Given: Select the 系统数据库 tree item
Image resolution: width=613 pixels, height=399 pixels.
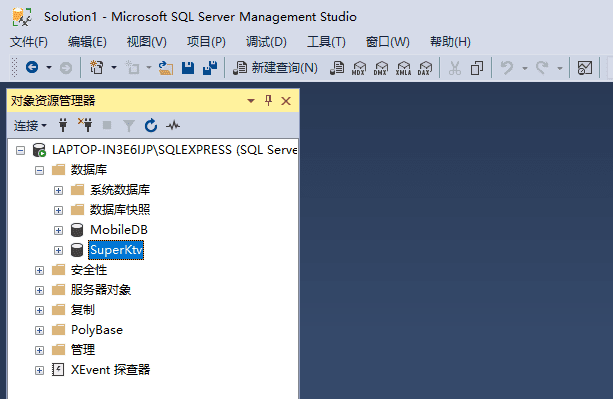Looking at the screenshot, I should [x=120, y=190].
